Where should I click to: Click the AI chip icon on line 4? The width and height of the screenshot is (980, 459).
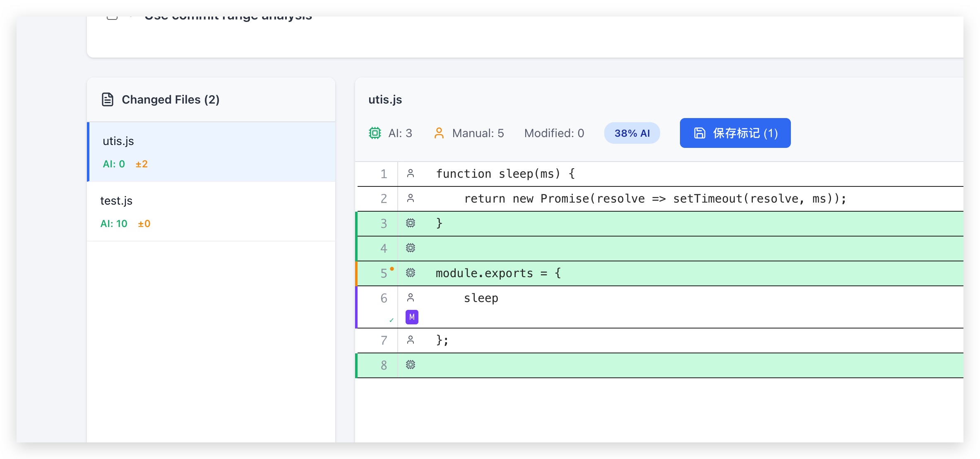(x=410, y=248)
